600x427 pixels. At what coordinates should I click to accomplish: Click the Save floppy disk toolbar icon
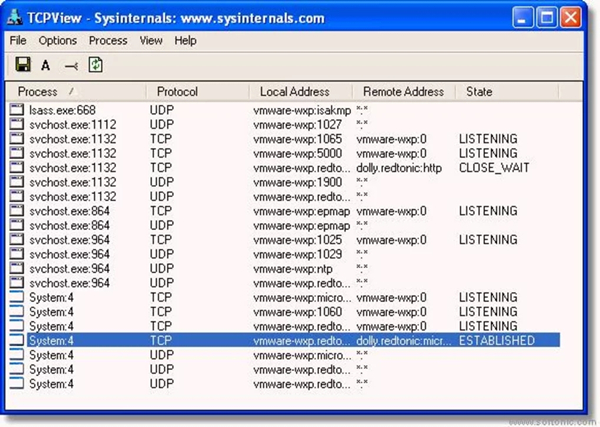tap(21, 65)
